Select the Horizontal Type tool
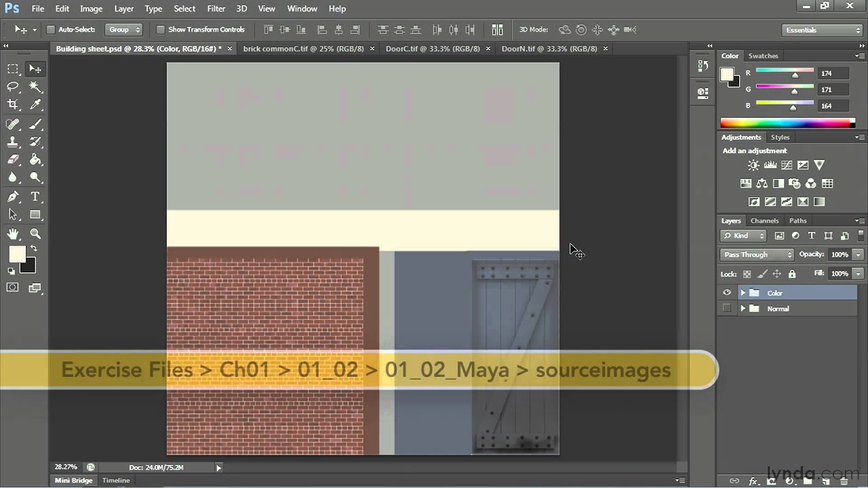Screen dimensions: 868x488 click(x=35, y=197)
